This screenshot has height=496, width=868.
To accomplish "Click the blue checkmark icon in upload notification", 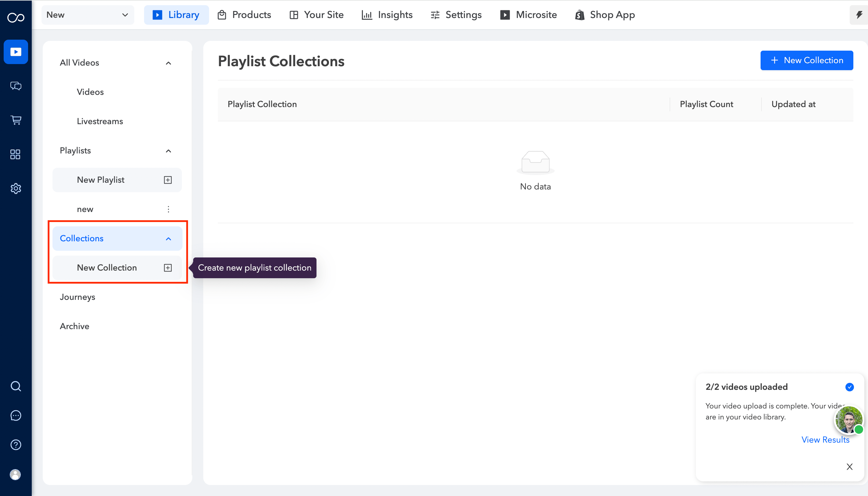I will [x=850, y=387].
